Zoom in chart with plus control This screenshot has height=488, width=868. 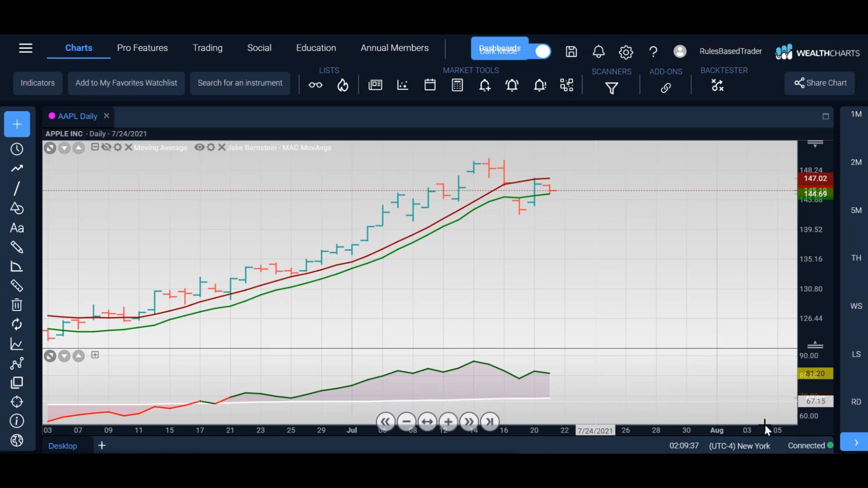[448, 422]
